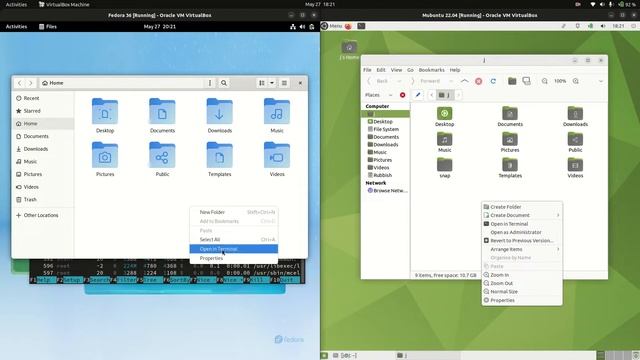The image size is (640, 360).
Task: Click the Computer icon in Caja toolbar
Action: click(x=527, y=81)
